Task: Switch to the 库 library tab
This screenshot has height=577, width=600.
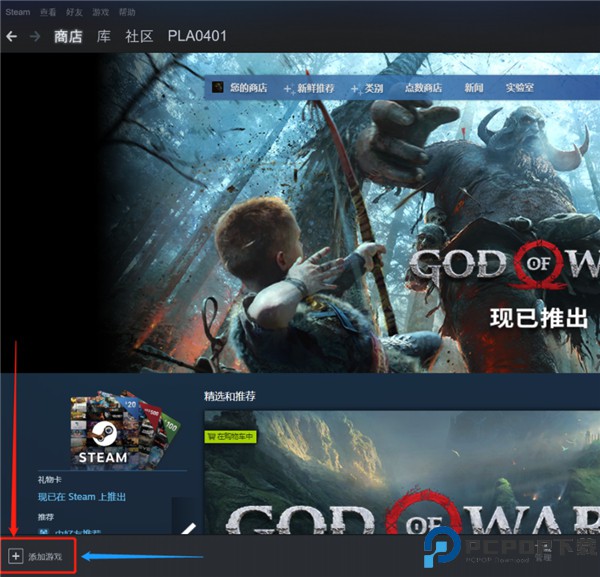Action: pyautogui.click(x=104, y=37)
